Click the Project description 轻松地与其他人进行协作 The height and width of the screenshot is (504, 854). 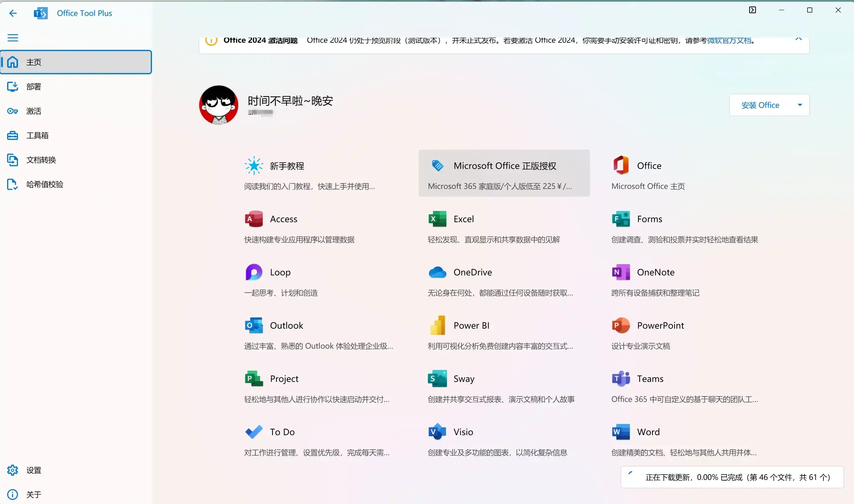pyautogui.click(x=317, y=400)
